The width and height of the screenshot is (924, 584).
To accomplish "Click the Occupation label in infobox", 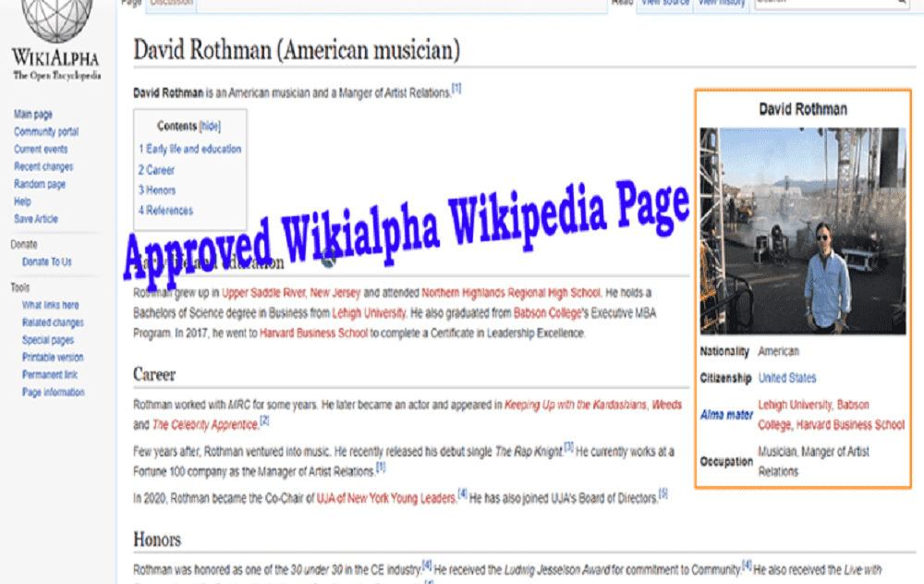I will coord(726,461).
